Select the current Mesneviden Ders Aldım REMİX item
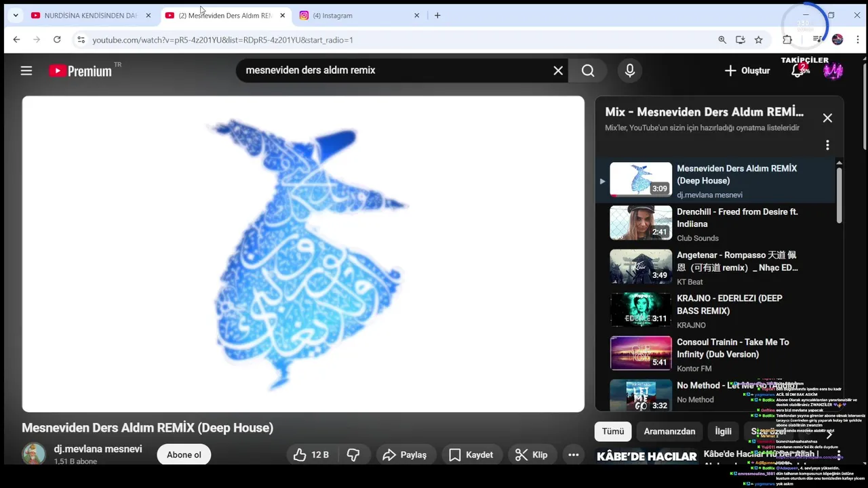868x488 pixels. tap(715, 180)
